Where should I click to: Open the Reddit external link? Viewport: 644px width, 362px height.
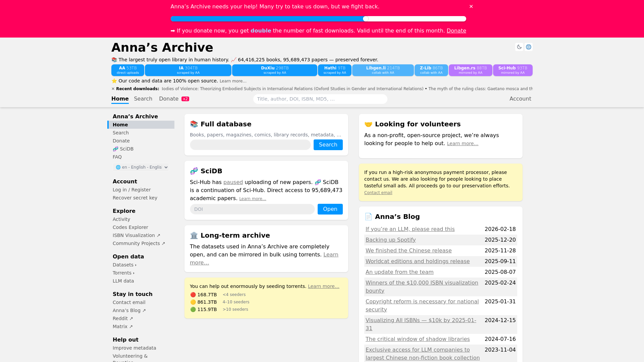(123, 318)
